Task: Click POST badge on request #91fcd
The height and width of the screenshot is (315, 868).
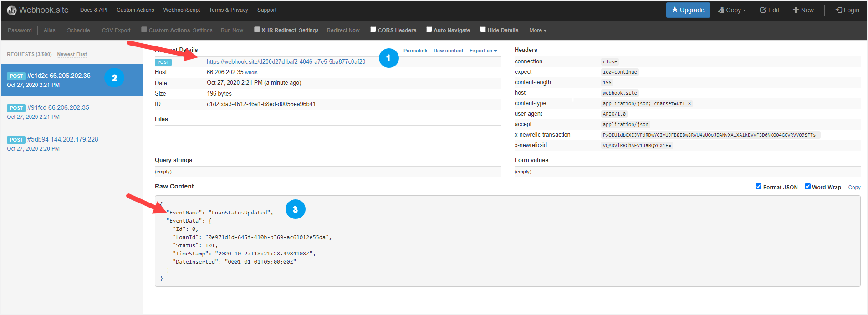Action: pos(16,108)
